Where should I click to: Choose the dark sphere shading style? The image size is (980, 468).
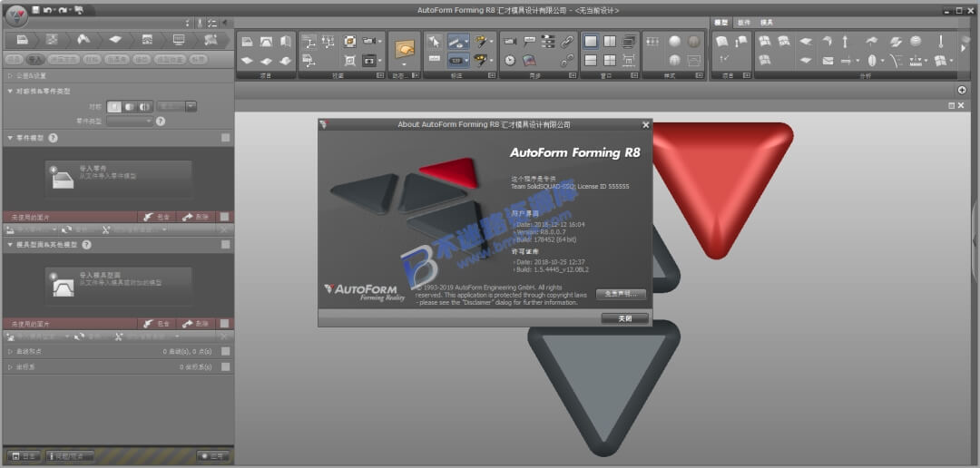point(694,41)
